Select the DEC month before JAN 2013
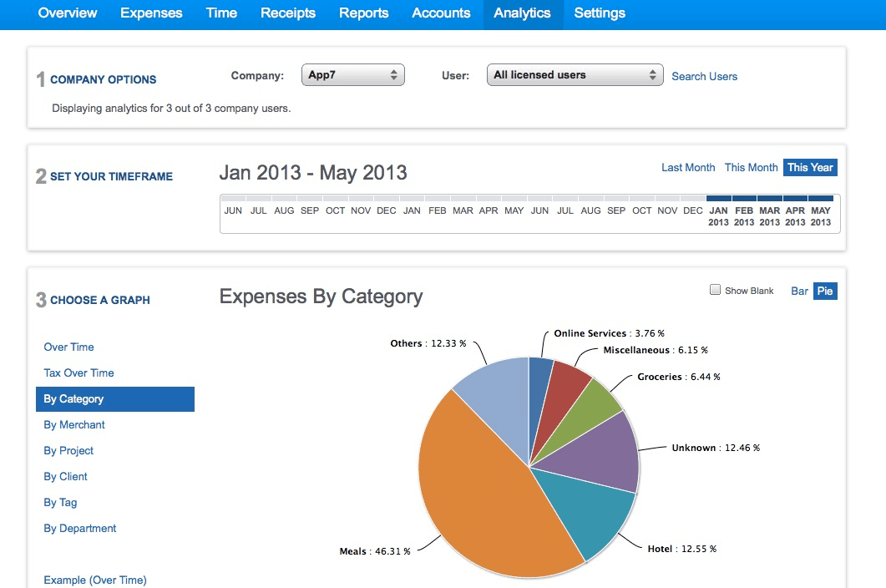 (693, 209)
